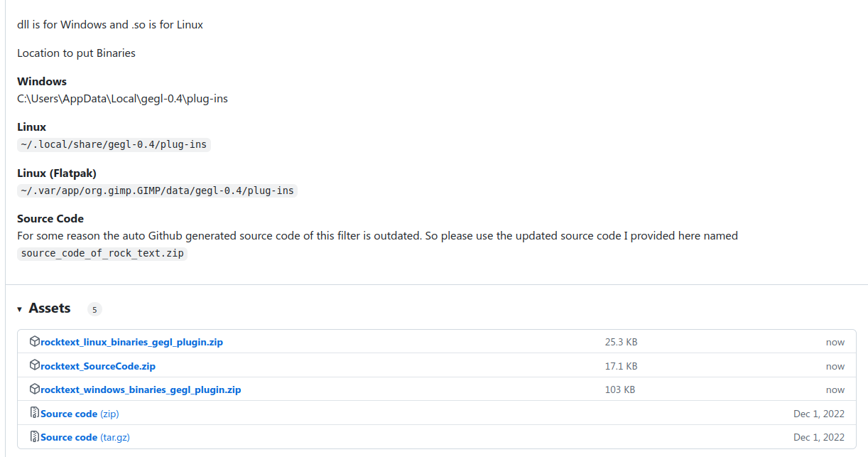Click "now" timestamp on linux binaries row
The image size is (868, 457).
coord(835,343)
